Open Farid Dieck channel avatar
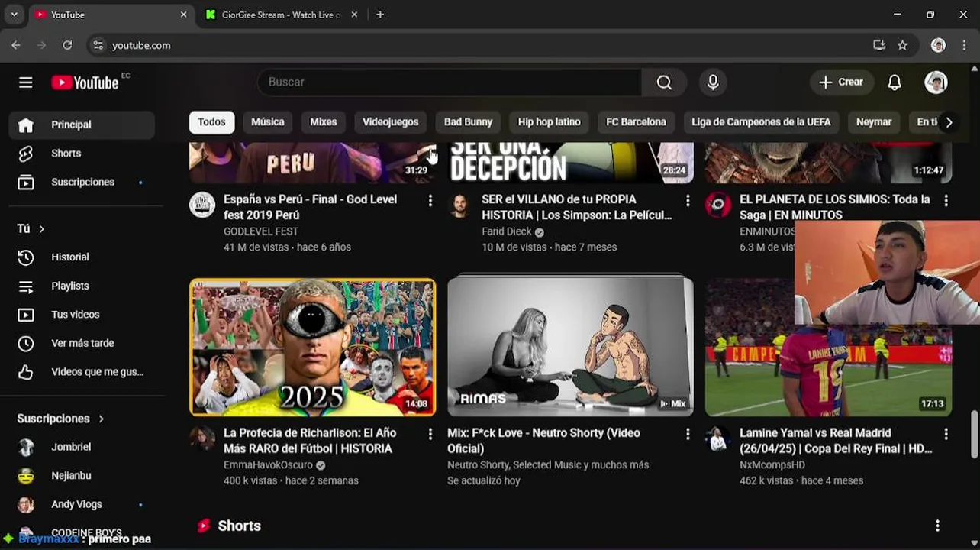This screenshot has height=550, width=980. click(x=460, y=205)
